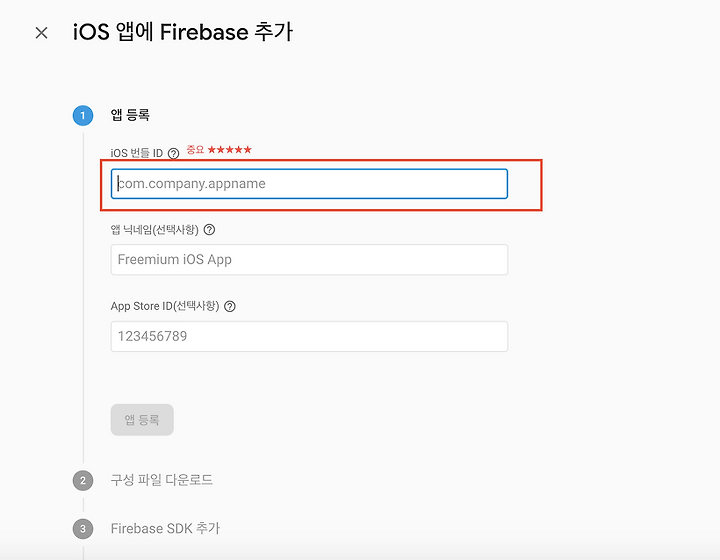Open help icon beside iOS 번들 ID
The width and height of the screenshot is (720, 560).
coord(173,153)
